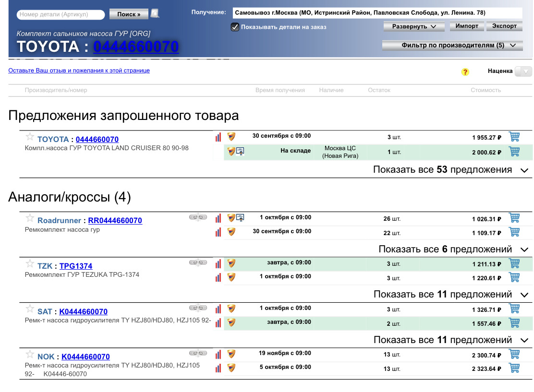Click the Номер детали search input field
The width and height of the screenshot is (534, 392).
tap(61, 14)
